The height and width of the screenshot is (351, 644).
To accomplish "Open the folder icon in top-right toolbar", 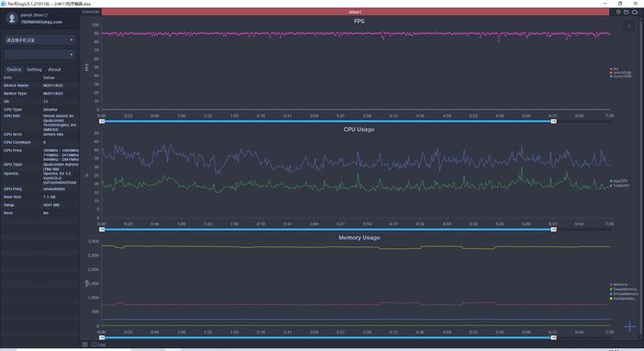I will coord(626,12).
